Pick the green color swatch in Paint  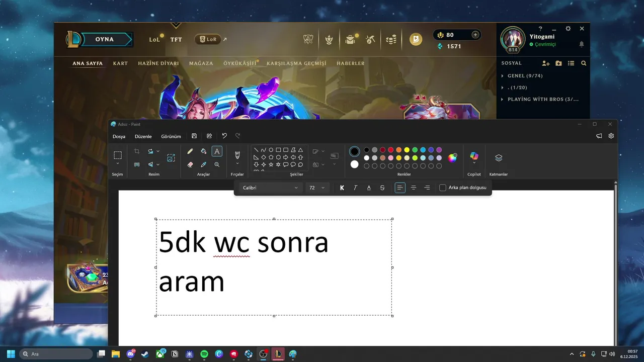[x=415, y=150]
